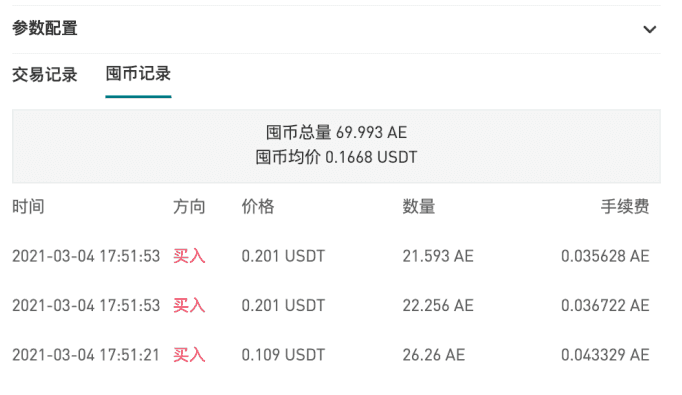Click the 0.035628 AE fee value

[605, 256]
